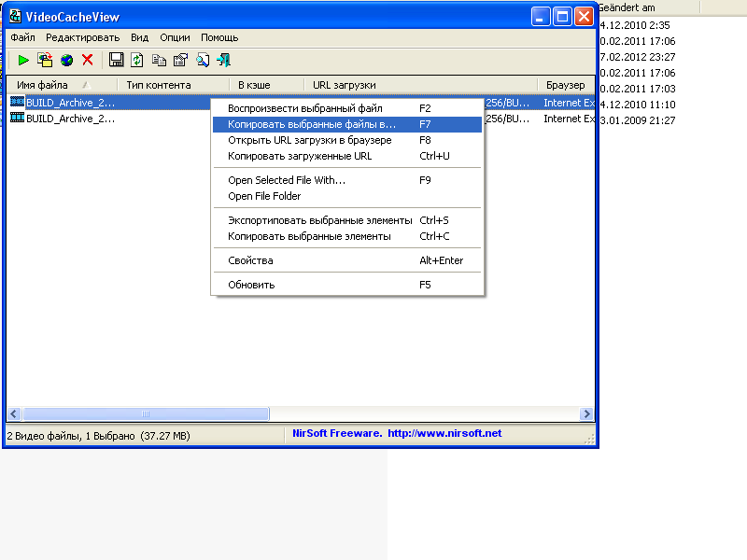747x560 pixels.
Task: Open download URL with the globe toolbar icon
Action: 66,60
